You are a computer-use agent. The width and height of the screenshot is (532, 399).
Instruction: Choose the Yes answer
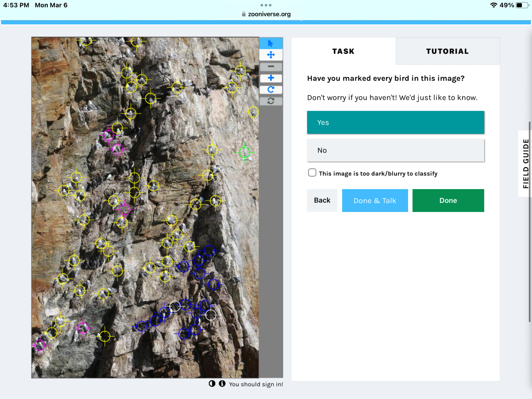(396, 123)
